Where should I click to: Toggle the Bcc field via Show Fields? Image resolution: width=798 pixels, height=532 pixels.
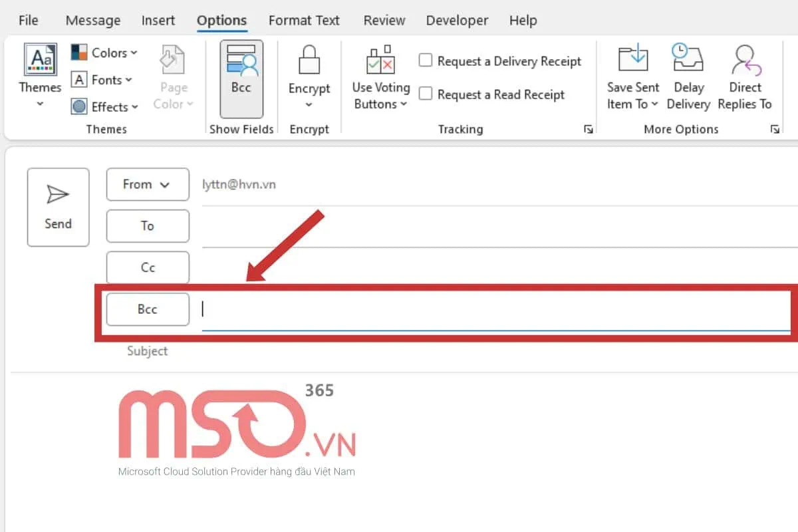(241, 76)
